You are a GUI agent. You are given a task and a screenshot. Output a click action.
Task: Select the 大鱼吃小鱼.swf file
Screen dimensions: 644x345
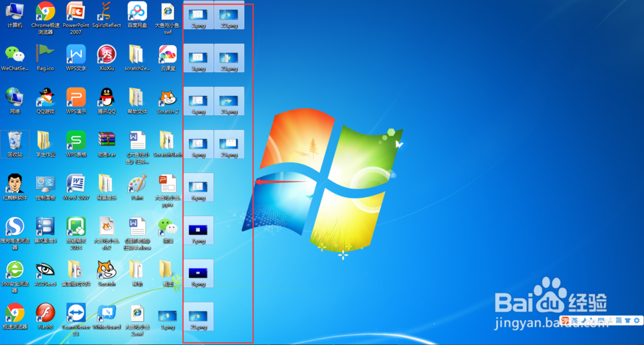coord(167,18)
